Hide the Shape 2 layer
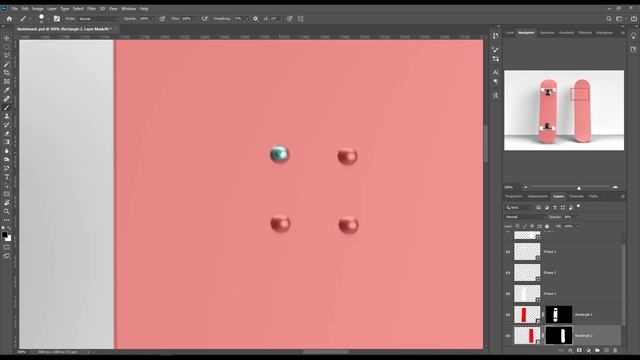This screenshot has height=360, width=640. 508,273
